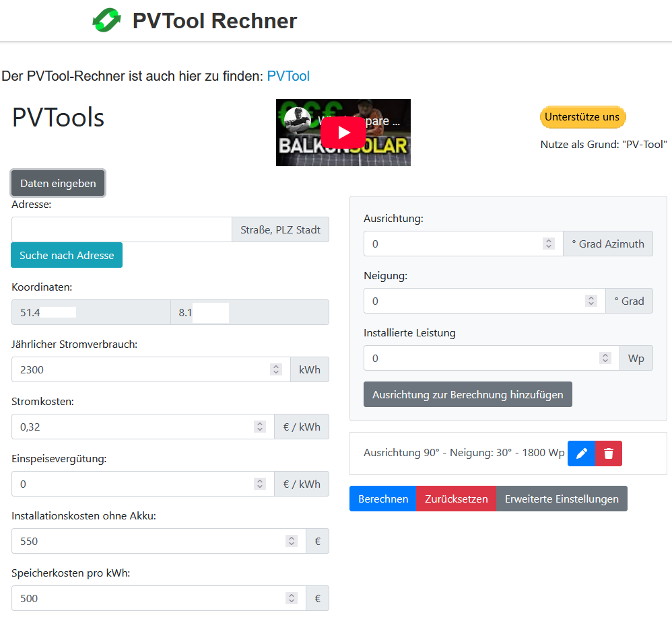Adjust the Neigung spinner arrows
The width and height of the screenshot is (672, 619).
pyautogui.click(x=591, y=301)
